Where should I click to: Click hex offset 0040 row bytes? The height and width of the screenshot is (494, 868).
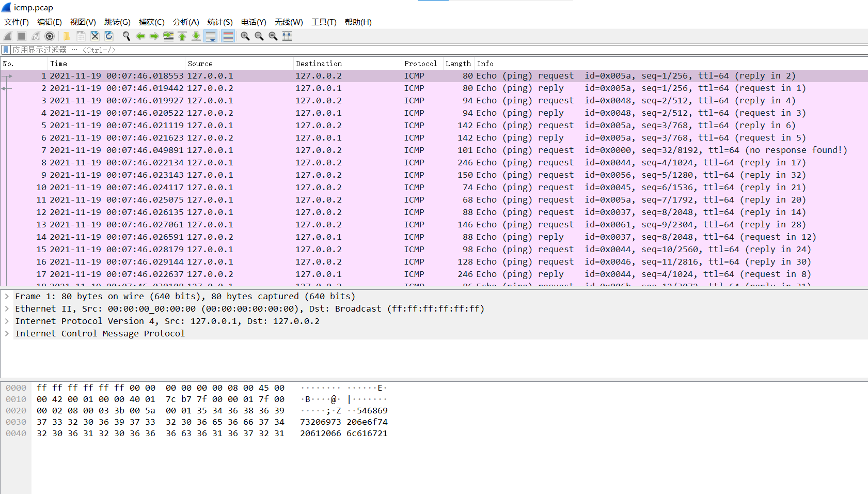pos(161,433)
